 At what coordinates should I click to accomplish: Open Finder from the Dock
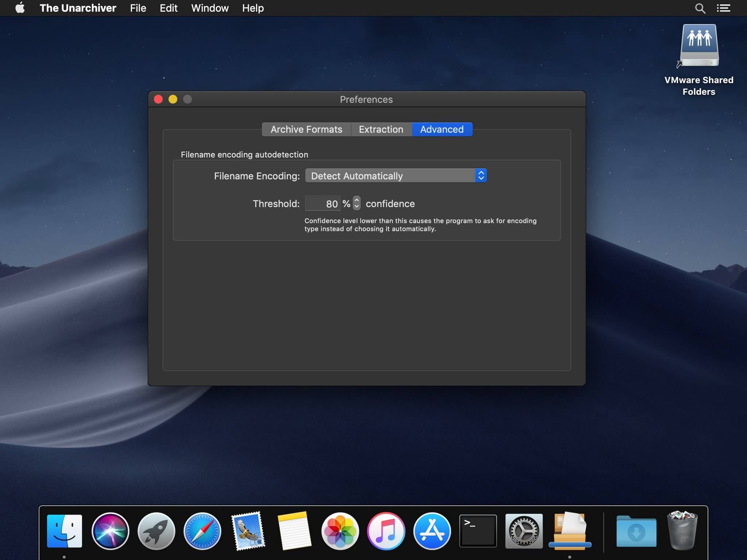[65, 531]
